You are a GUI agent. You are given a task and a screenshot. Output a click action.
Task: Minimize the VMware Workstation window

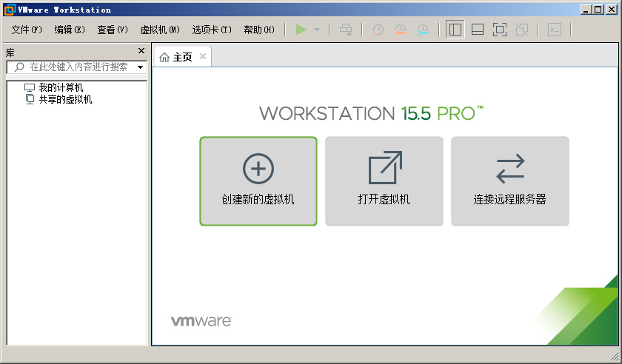586,10
